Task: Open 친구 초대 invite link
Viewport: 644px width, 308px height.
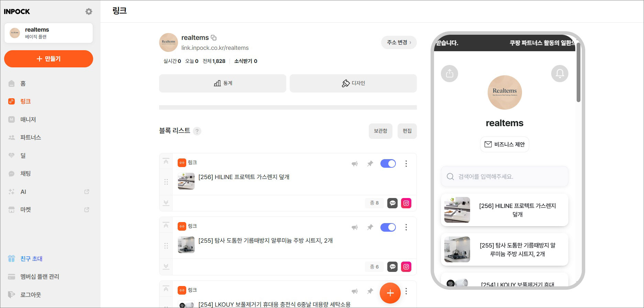Action: click(x=31, y=258)
